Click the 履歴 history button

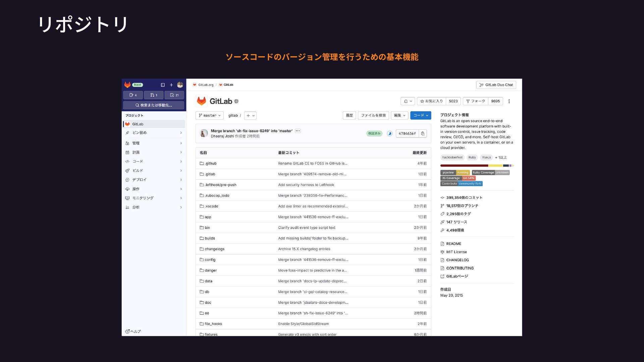pyautogui.click(x=349, y=115)
